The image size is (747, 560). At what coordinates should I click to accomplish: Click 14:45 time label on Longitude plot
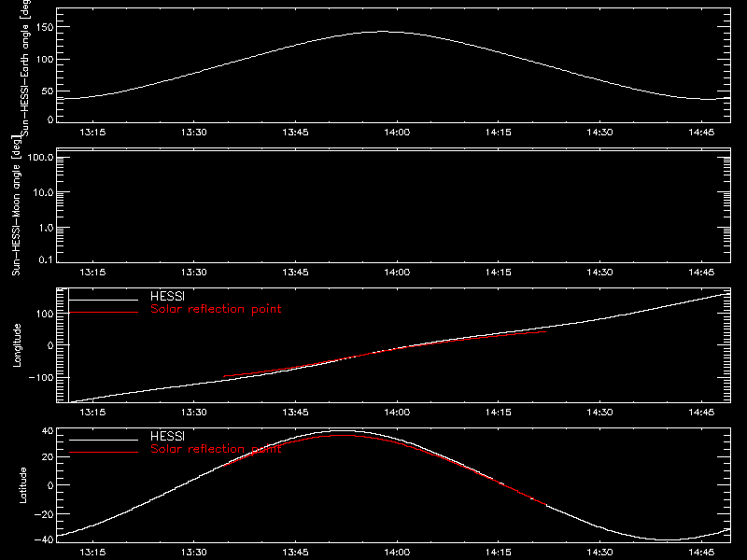701,412
